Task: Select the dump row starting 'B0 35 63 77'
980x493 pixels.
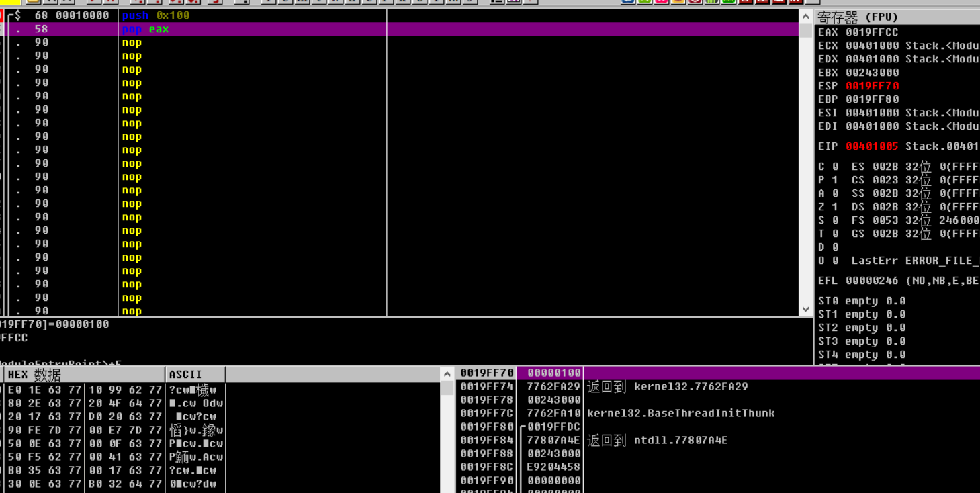Action: click(x=114, y=470)
